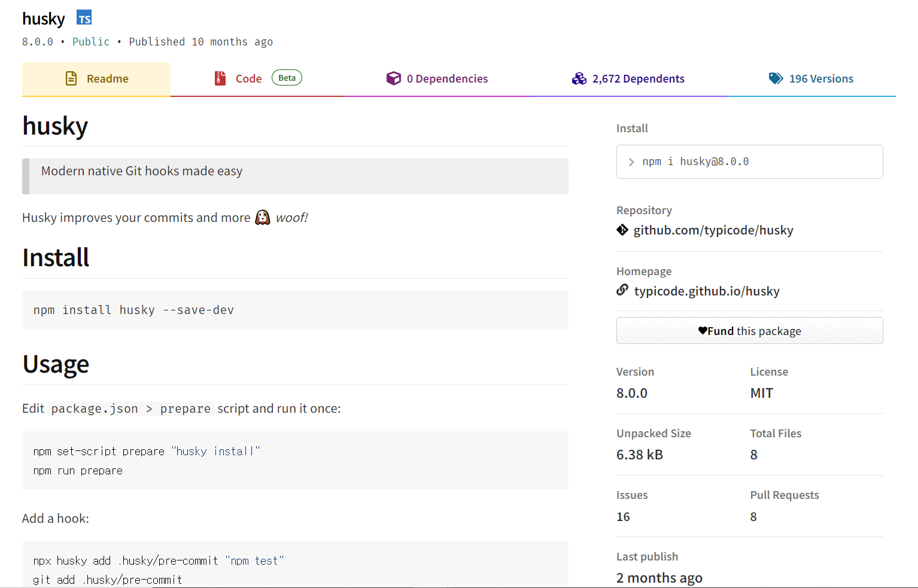This screenshot has height=588, width=918.
Task: Open the github.com/typicode/husky repository link
Action: (713, 230)
